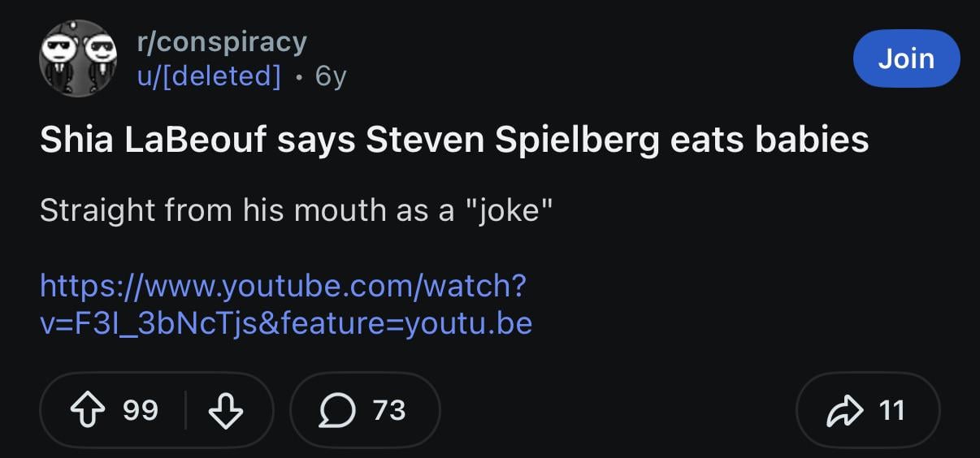Click the left sunglasses figure in avatar
Viewport: 980px width, 458px height.
click(x=60, y=55)
